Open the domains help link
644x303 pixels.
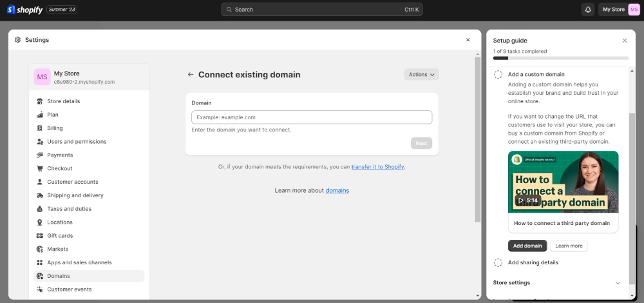click(x=337, y=190)
